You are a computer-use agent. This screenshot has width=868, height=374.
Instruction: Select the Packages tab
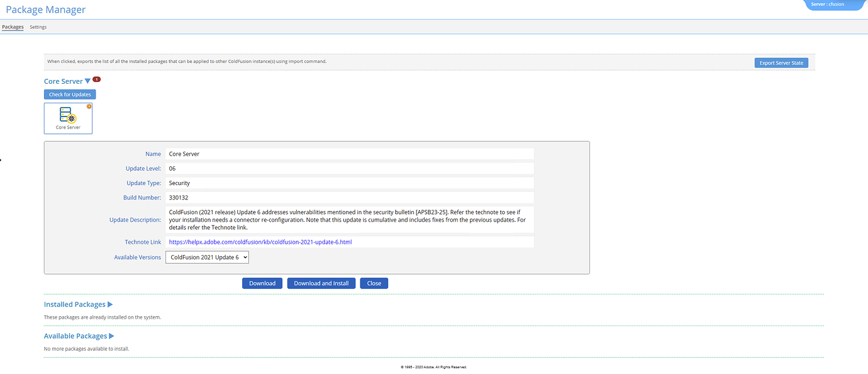tap(11, 27)
